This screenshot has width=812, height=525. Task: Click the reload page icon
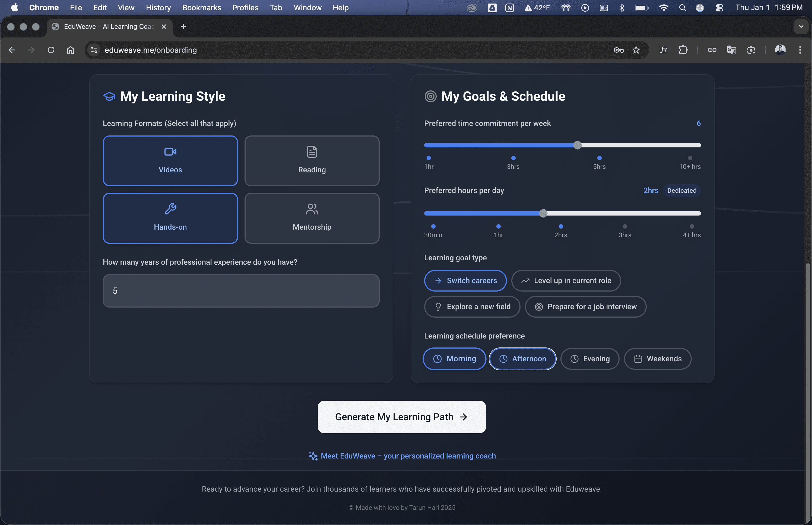(x=51, y=50)
